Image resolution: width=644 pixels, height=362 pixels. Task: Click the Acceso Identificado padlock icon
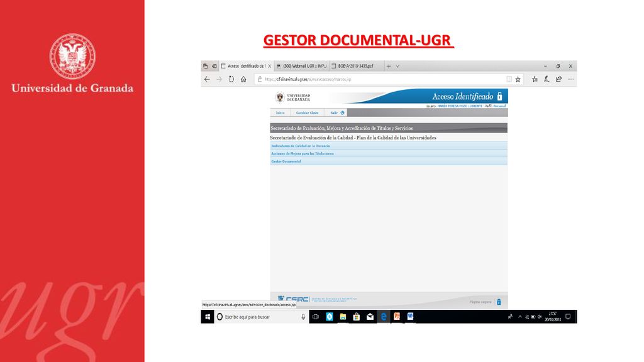point(500,96)
